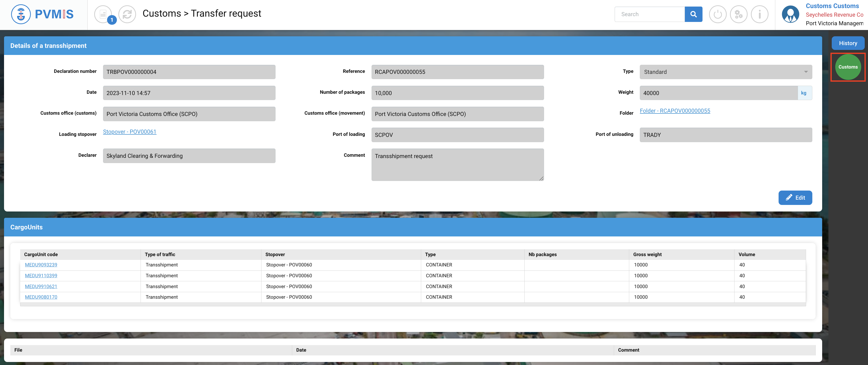Viewport: 868px width, 365px height.
Task: Click the Comment text area
Action: [457, 165]
